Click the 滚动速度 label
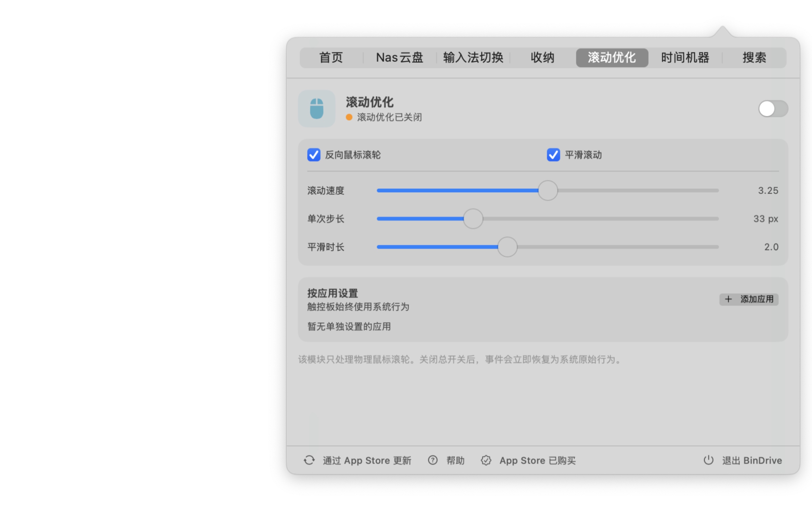Viewport: 812px width, 508px height. click(x=326, y=190)
